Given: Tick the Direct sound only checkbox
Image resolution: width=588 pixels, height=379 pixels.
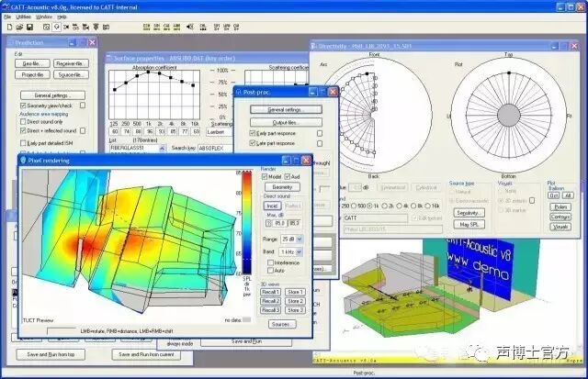Looking at the screenshot, I should tap(23, 122).
